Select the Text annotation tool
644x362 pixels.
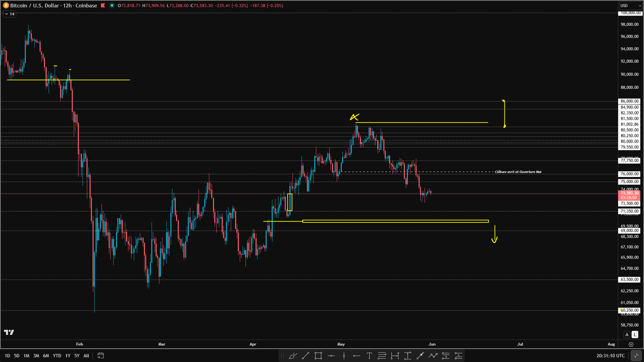pos(370,356)
